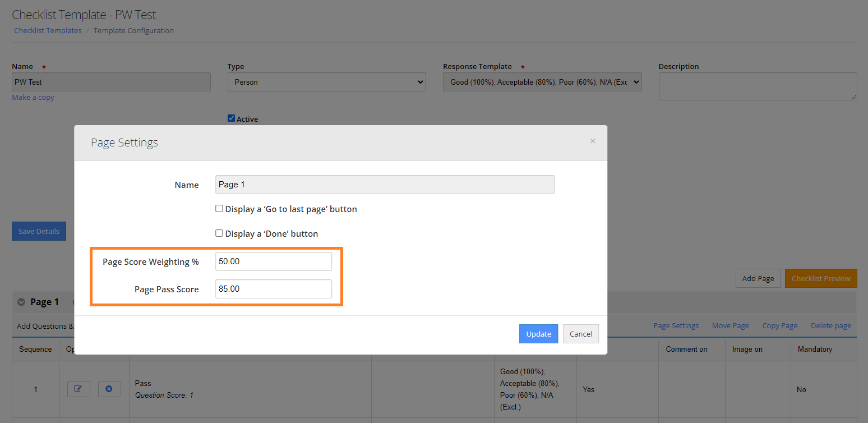Switch to the Add Questions tab
868x423 pixels.
[45, 326]
